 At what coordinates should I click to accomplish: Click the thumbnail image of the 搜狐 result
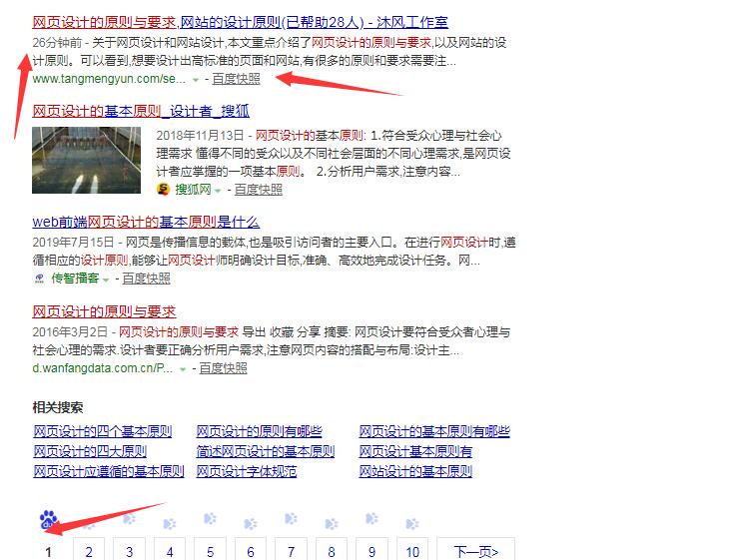click(x=86, y=160)
